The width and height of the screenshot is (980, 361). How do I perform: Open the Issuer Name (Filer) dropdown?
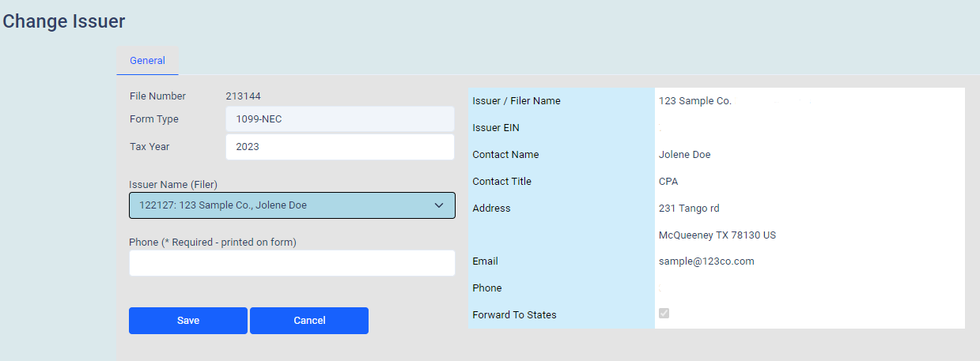point(292,205)
